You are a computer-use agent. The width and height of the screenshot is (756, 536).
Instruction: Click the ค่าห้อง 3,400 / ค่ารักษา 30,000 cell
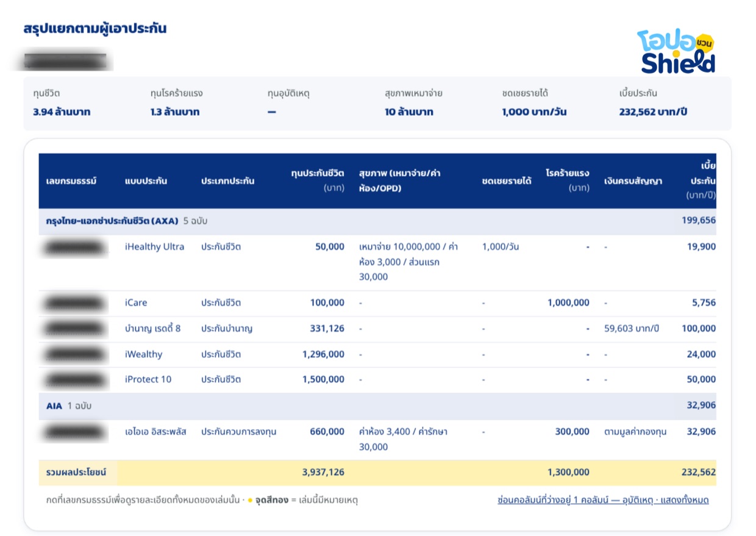[404, 439]
